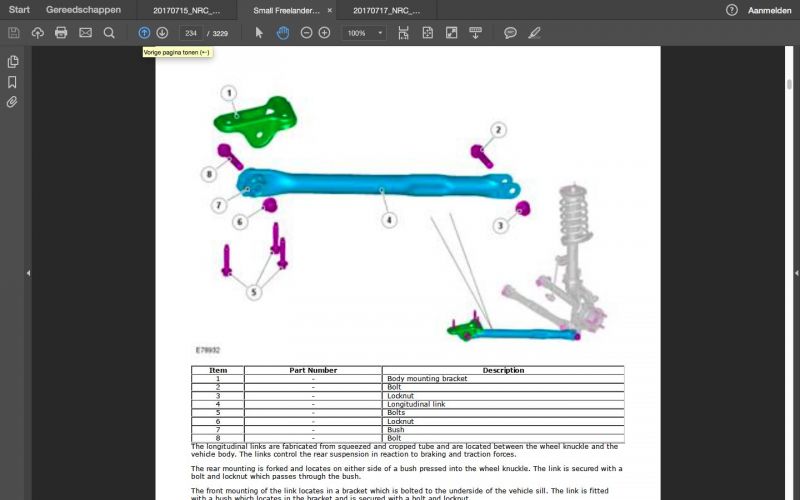Click the Aanmelden sign-in button
Image resolution: width=800 pixels, height=500 pixels.
769,10
